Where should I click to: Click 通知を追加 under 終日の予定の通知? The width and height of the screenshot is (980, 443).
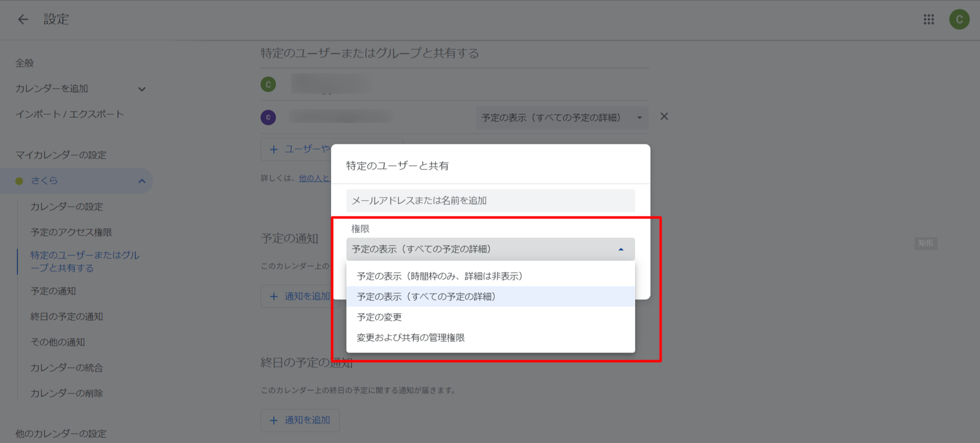coord(300,420)
